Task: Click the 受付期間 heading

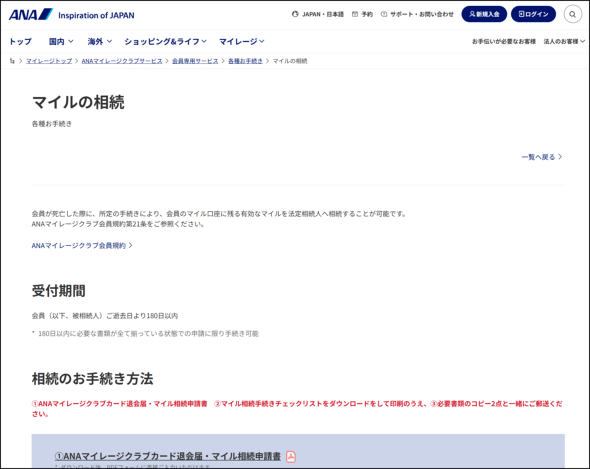Action: tap(59, 291)
